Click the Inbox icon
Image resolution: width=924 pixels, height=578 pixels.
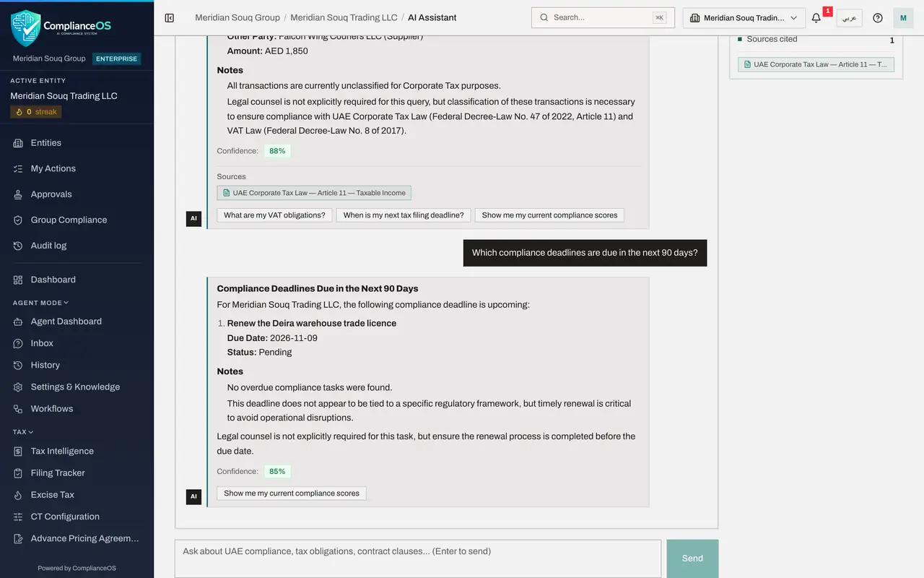coord(18,343)
